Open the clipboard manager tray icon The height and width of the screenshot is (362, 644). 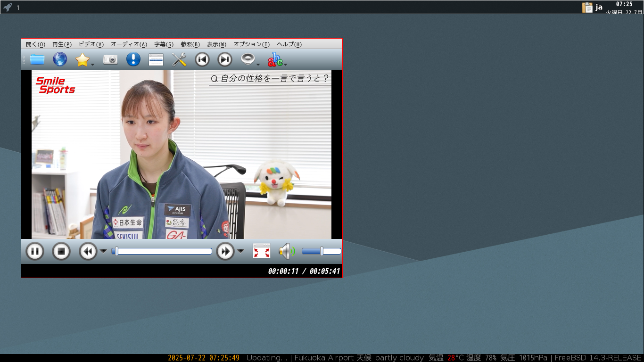[587, 7]
